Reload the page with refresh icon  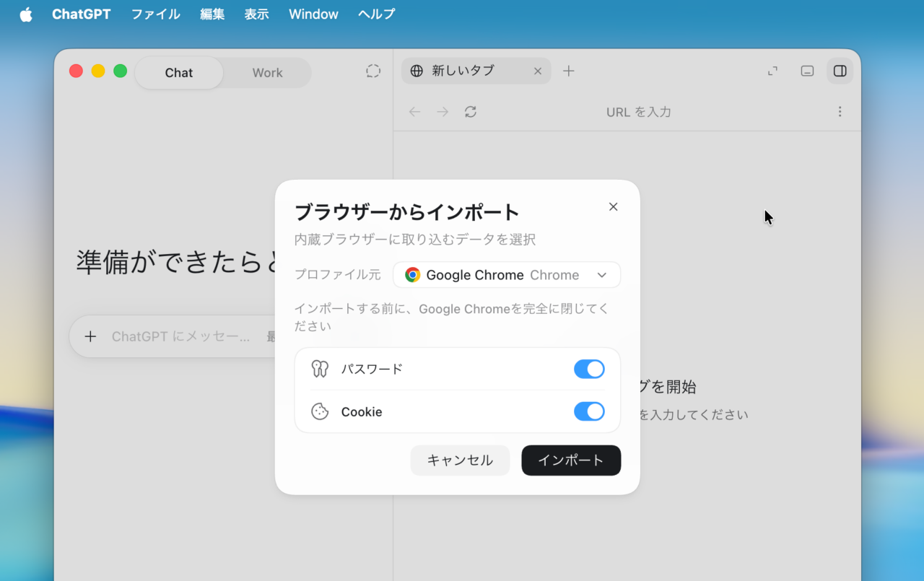471,112
